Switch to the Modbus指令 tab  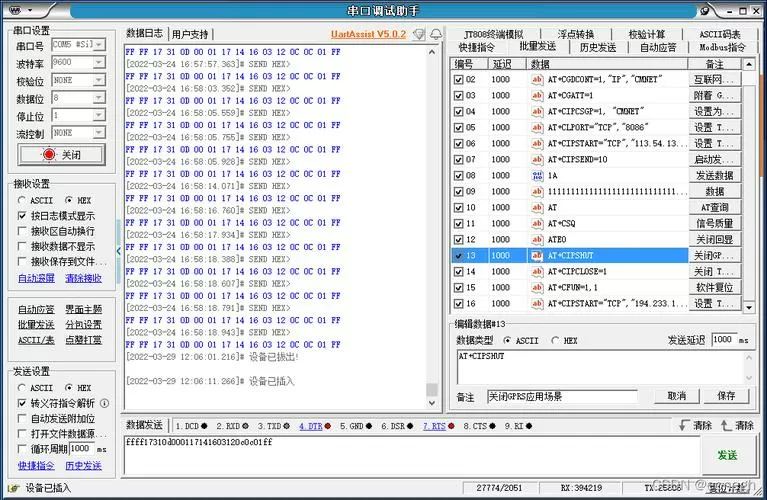(722, 47)
